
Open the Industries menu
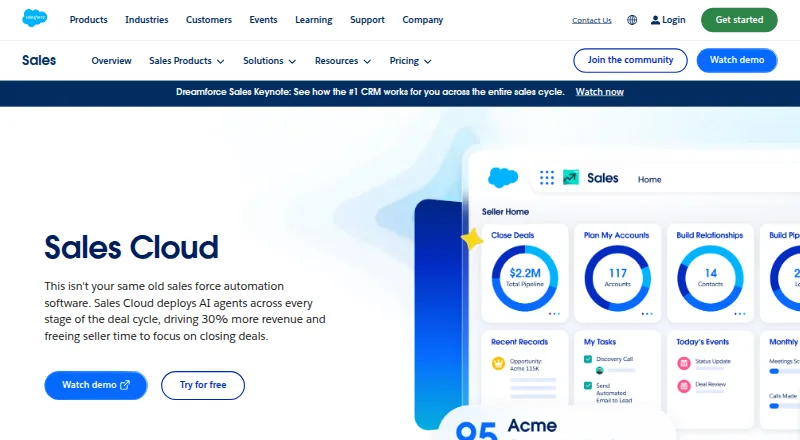(x=146, y=20)
